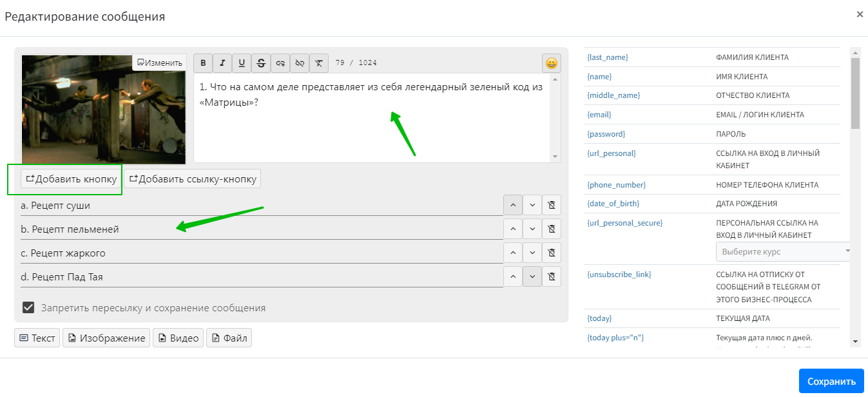
Task: Apply italic formatting to the text
Action: tap(222, 63)
